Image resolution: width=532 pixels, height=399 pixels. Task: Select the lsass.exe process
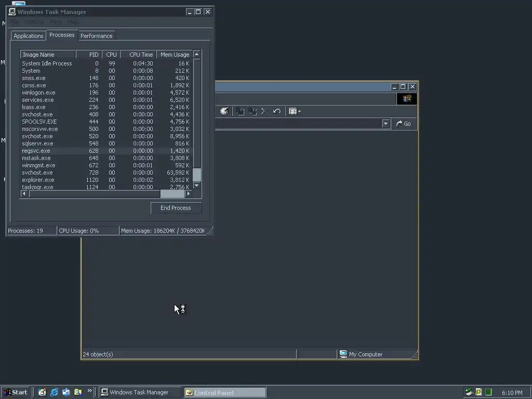point(106,107)
